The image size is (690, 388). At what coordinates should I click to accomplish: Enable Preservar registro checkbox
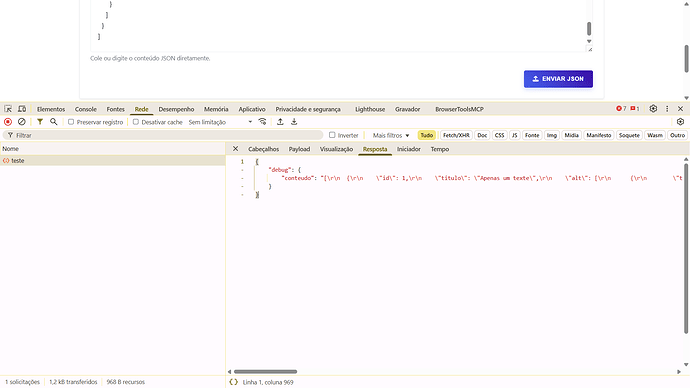71,122
